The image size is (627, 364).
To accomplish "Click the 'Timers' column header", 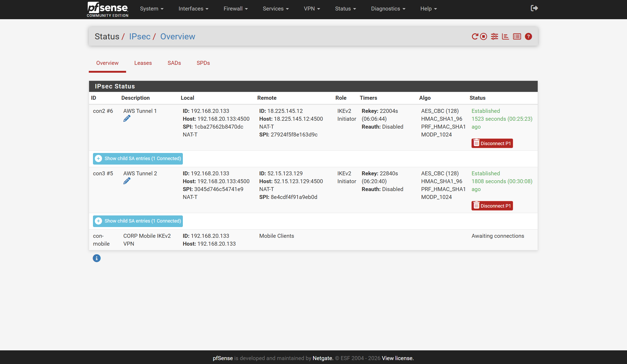I will pos(368,98).
